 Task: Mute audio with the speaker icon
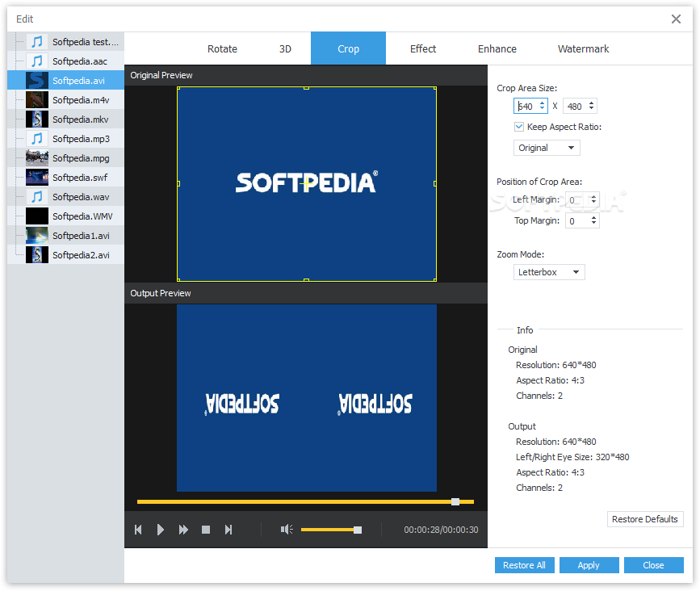click(x=287, y=530)
